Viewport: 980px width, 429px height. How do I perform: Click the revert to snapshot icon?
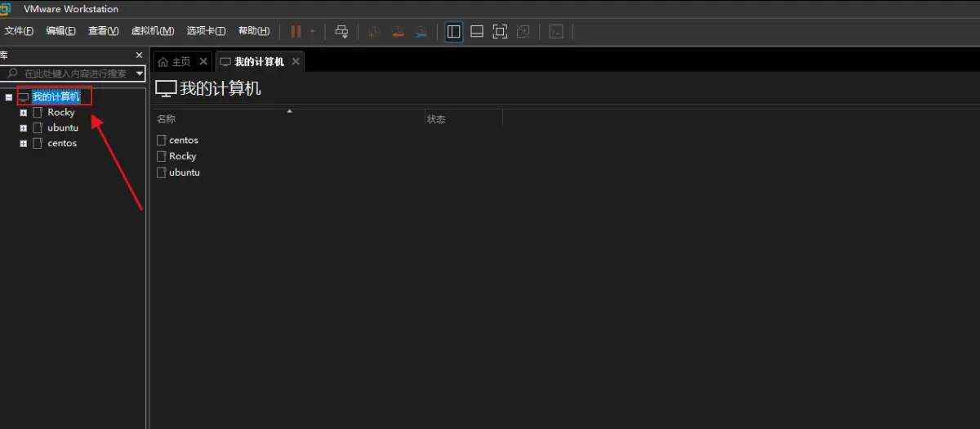398,32
